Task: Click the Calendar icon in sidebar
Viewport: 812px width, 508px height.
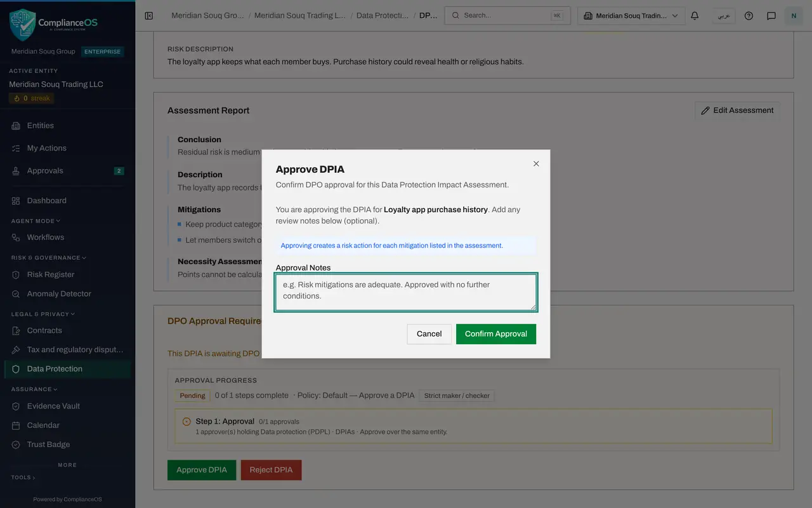Action: tap(16, 425)
